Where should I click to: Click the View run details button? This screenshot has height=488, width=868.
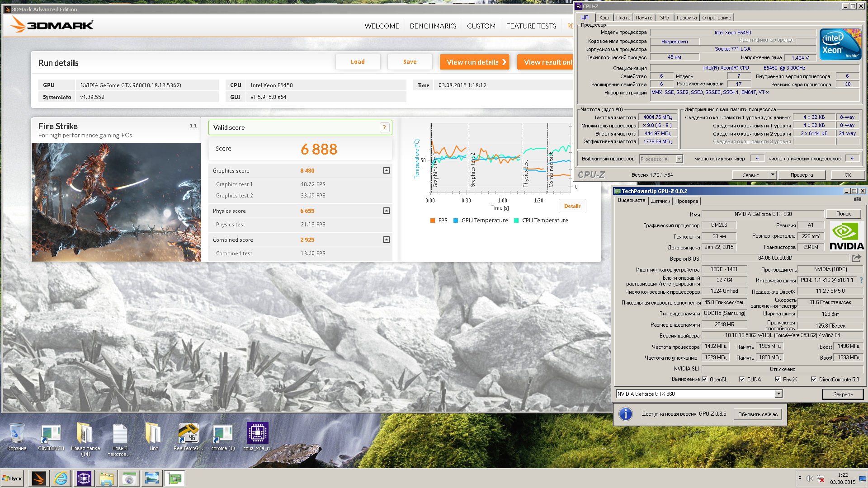475,62
